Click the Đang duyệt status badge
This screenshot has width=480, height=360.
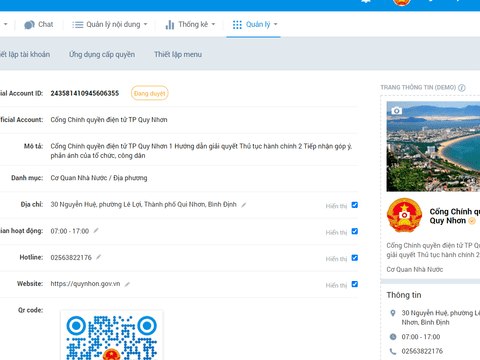pyautogui.click(x=150, y=93)
